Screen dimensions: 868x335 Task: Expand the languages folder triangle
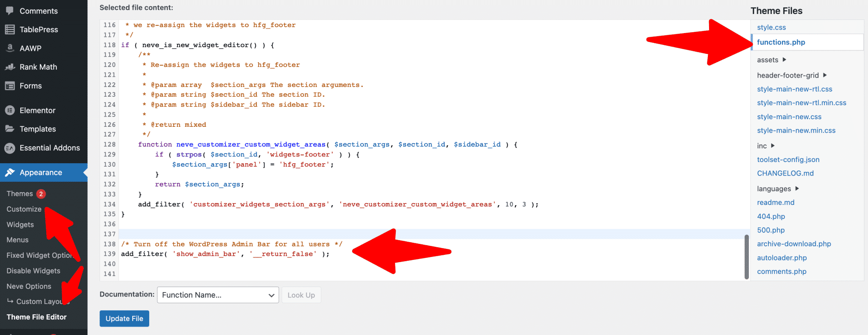(797, 188)
